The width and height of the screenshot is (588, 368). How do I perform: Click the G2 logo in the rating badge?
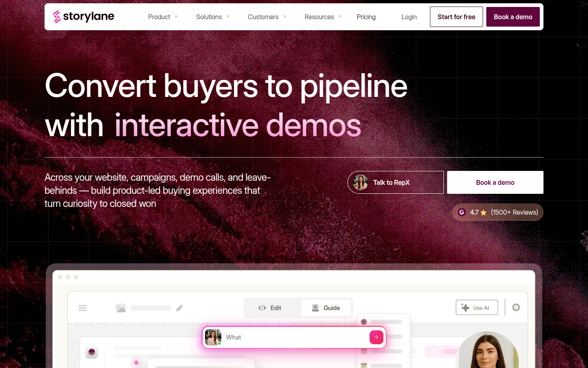pos(462,212)
